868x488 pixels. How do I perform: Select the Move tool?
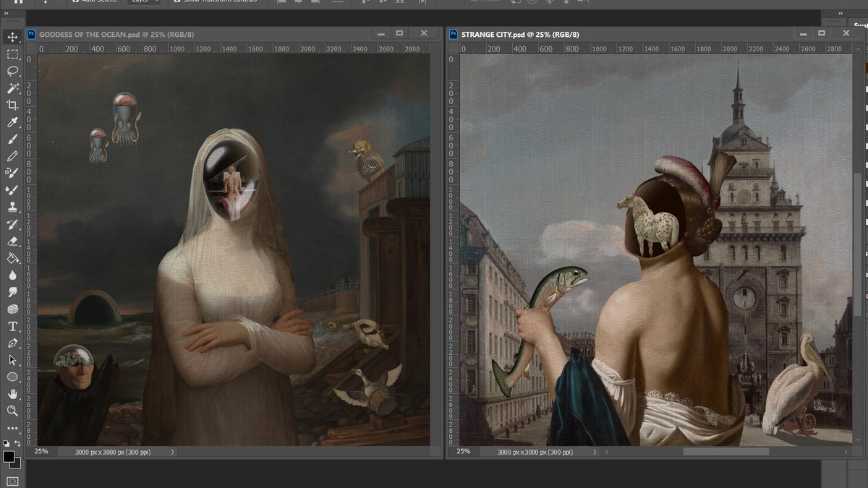(x=12, y=37)
